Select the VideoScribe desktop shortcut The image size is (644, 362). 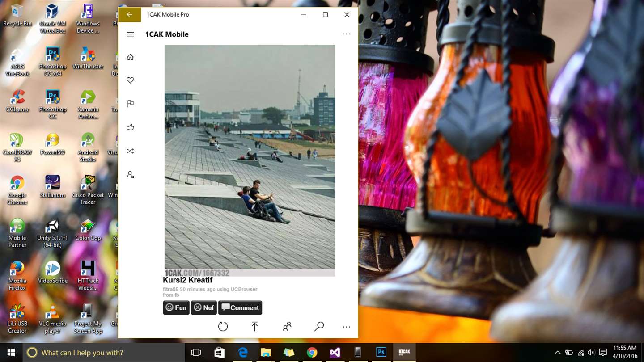point(52,273)
